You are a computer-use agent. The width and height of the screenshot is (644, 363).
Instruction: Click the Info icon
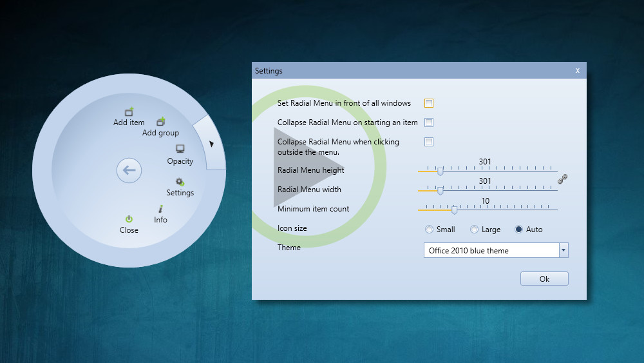coord(160,209)
